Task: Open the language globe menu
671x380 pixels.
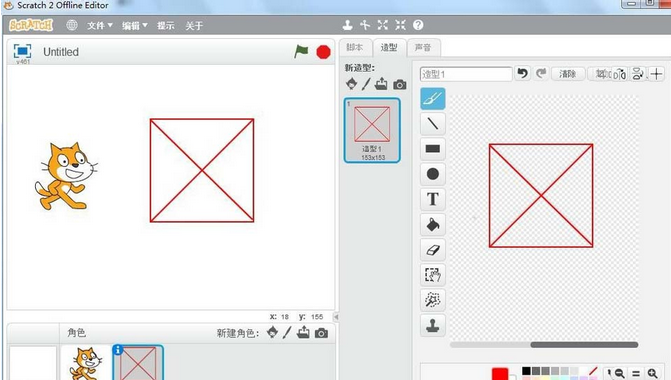Action: pyautogui.click(x=72, y=25)
